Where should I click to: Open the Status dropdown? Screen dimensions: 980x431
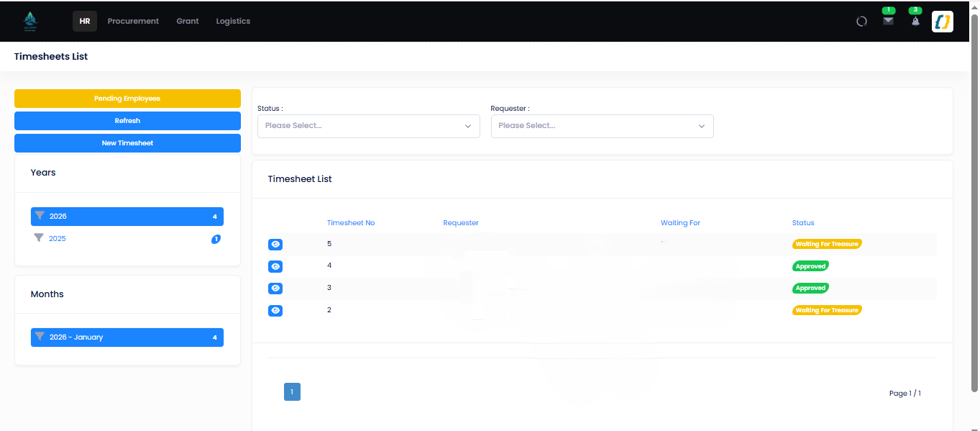click(x=369, y=126)
